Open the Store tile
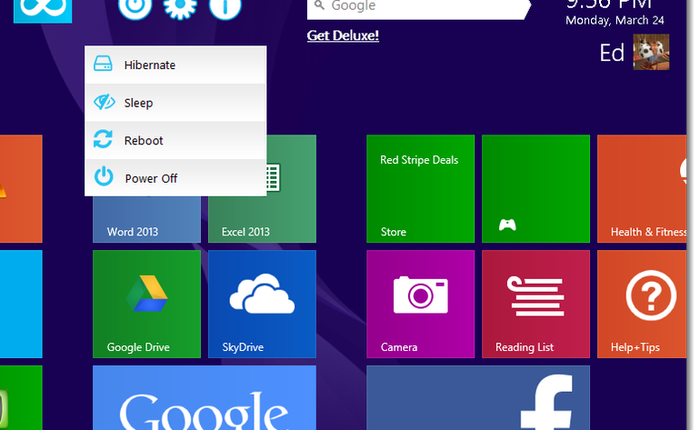This screenshot has height=430, width=700. (x=421, y=189)
